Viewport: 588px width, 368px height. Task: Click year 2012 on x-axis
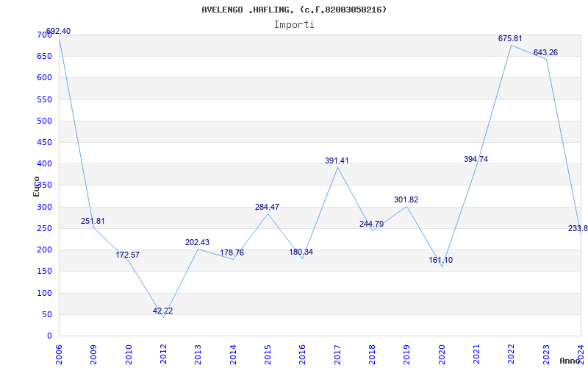click(x=163, y=354)
